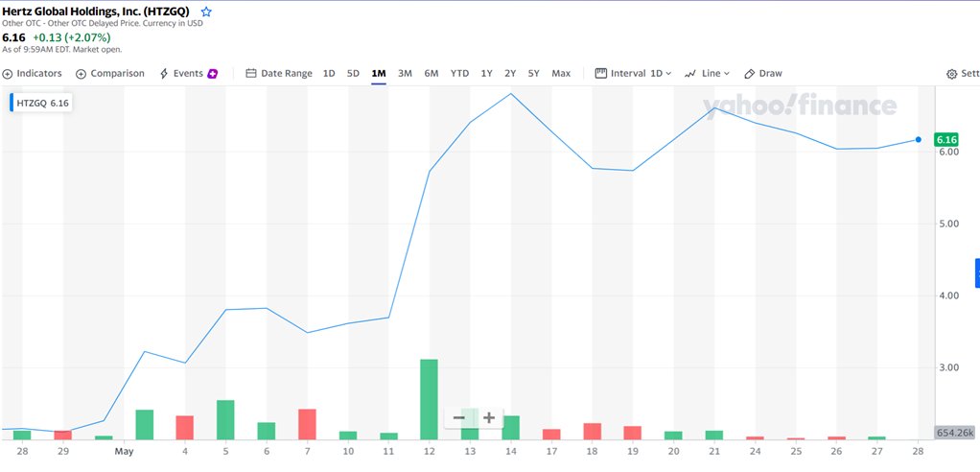
Task: Select the 5D range
Action: 353,73
